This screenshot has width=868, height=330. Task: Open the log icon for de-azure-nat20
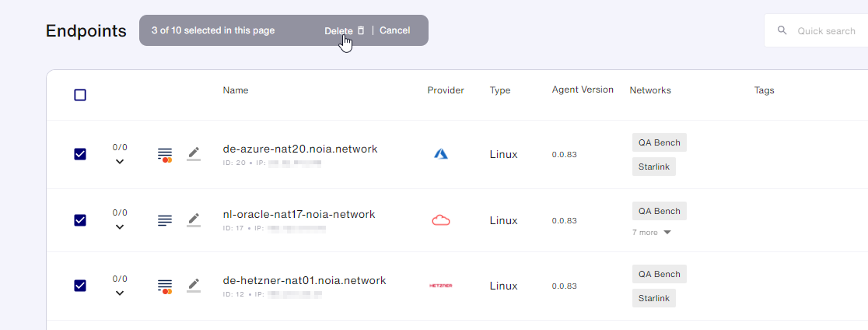pos(164,154)
